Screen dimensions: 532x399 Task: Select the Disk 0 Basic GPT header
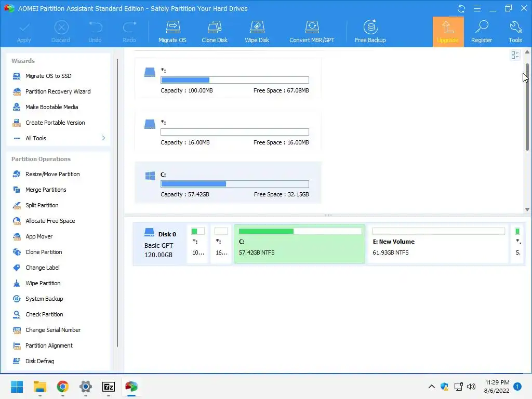pyautogui.click(x=159, y=244)
